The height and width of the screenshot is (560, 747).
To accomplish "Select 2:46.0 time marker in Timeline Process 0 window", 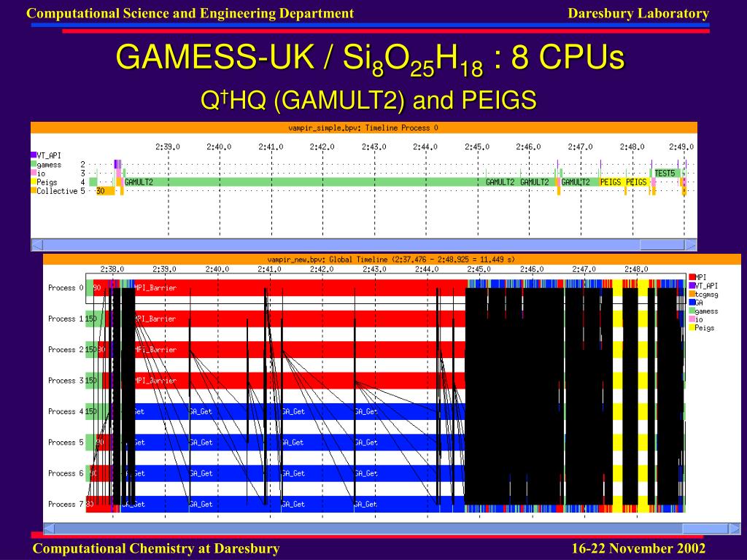I will (528, 147).
